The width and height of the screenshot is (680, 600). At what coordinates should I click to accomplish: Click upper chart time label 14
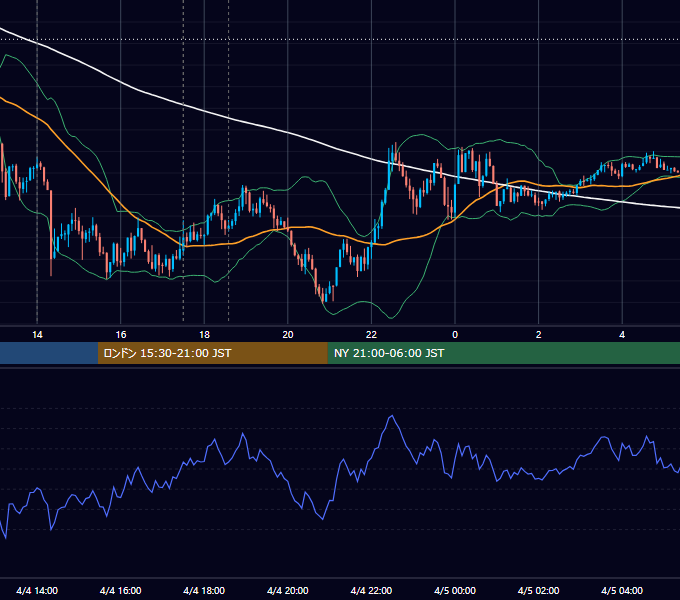[x=37, y=335]
